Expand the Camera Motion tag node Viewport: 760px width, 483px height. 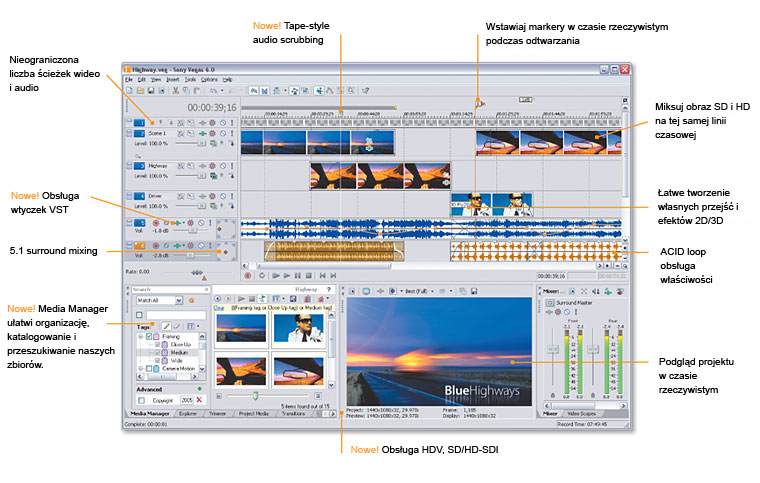coord(141,369)
